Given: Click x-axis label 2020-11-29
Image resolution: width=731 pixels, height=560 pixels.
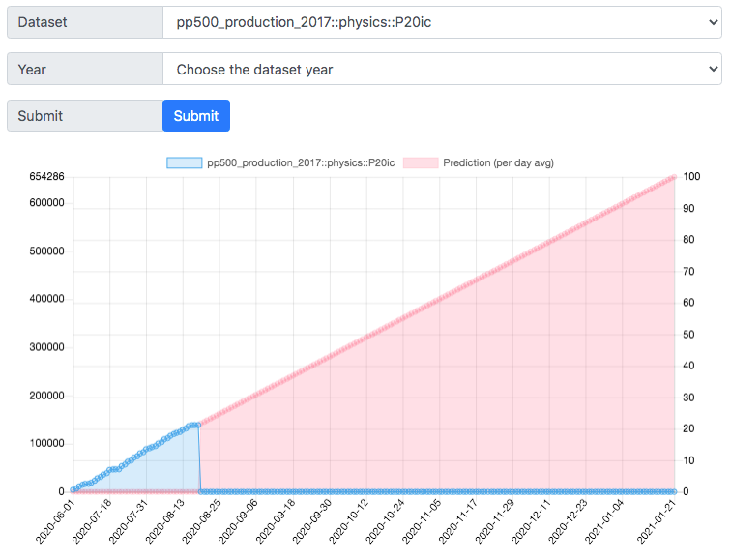Looking at the screenshot, I should [495, 521].
